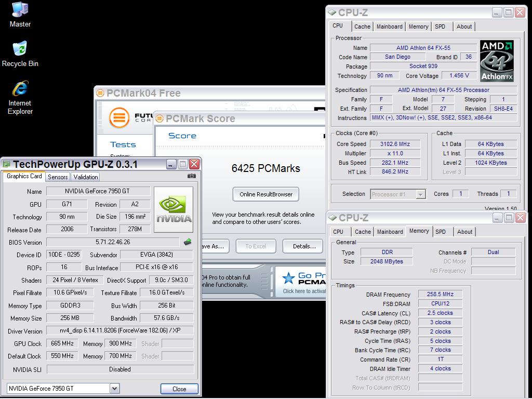Viewport: 532px width, 399px height.
Task: Minimize the top CPU-Z window
Action: coord(497,12)
